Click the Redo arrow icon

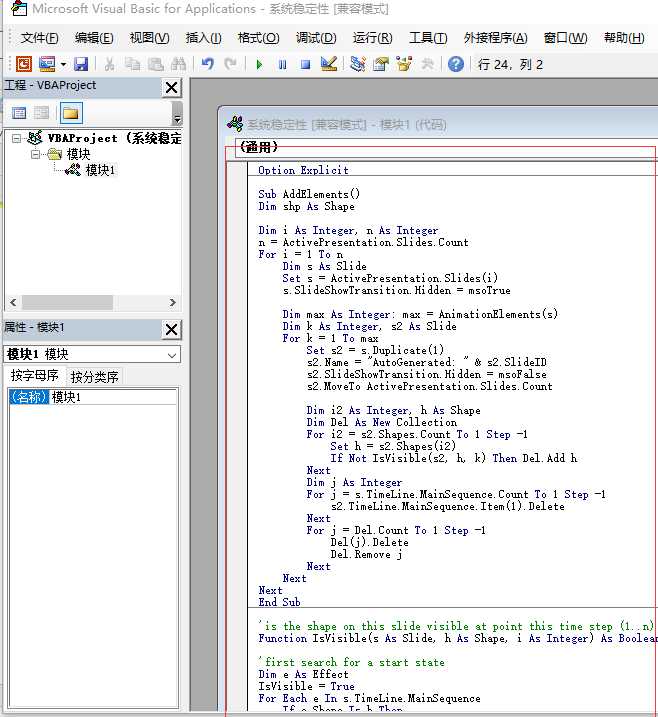tap(230, 64)
